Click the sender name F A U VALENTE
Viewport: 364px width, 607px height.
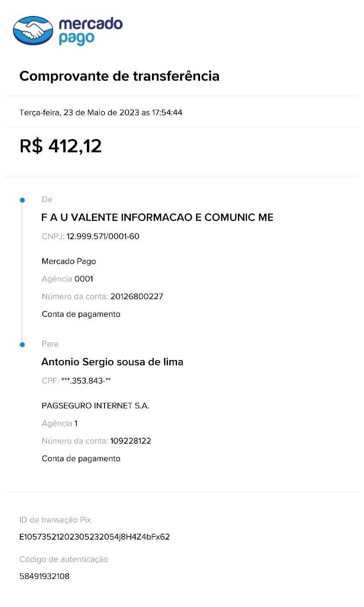[x=157, y=217]
